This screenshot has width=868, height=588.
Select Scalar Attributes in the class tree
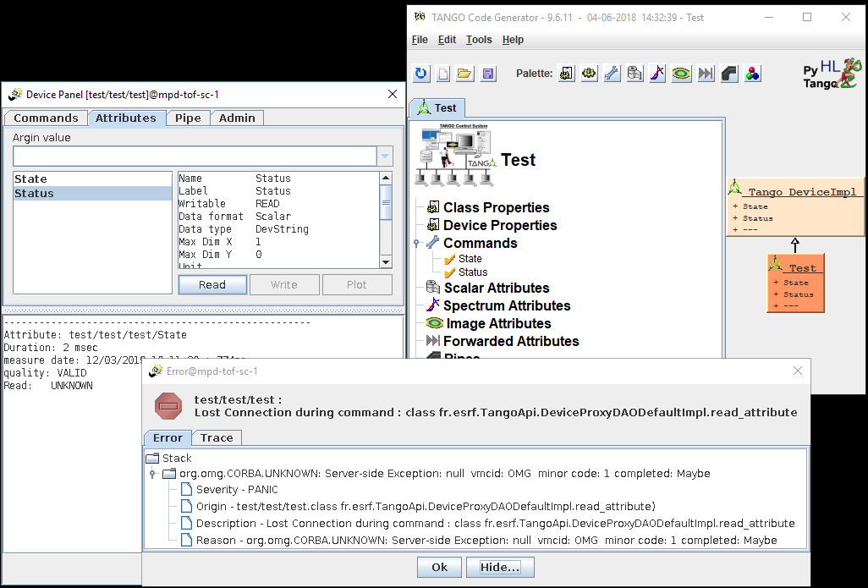pos(496,288)
